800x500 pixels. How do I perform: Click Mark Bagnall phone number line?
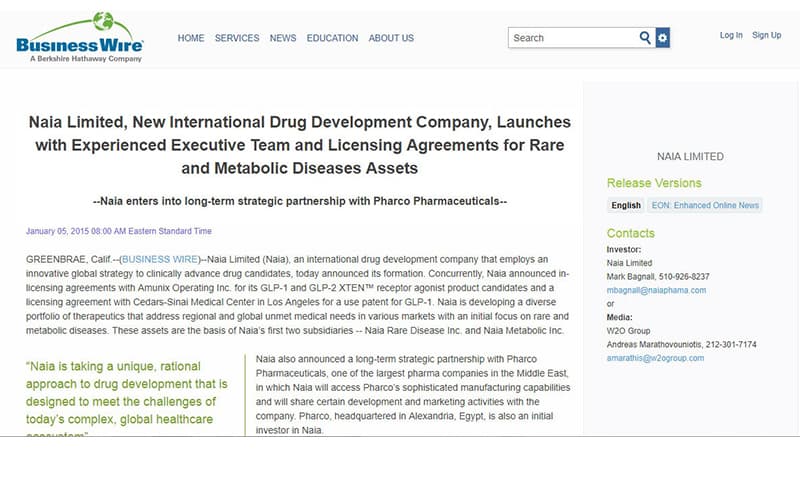(x=658, y=277)
